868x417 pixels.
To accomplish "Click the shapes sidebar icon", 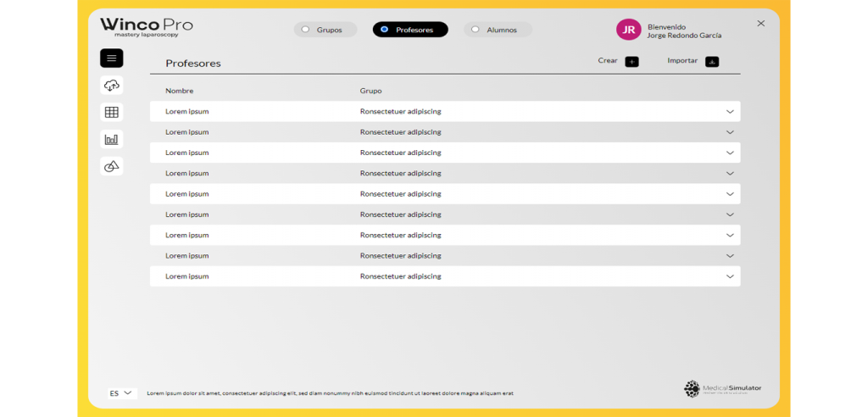I will (112, 166).
